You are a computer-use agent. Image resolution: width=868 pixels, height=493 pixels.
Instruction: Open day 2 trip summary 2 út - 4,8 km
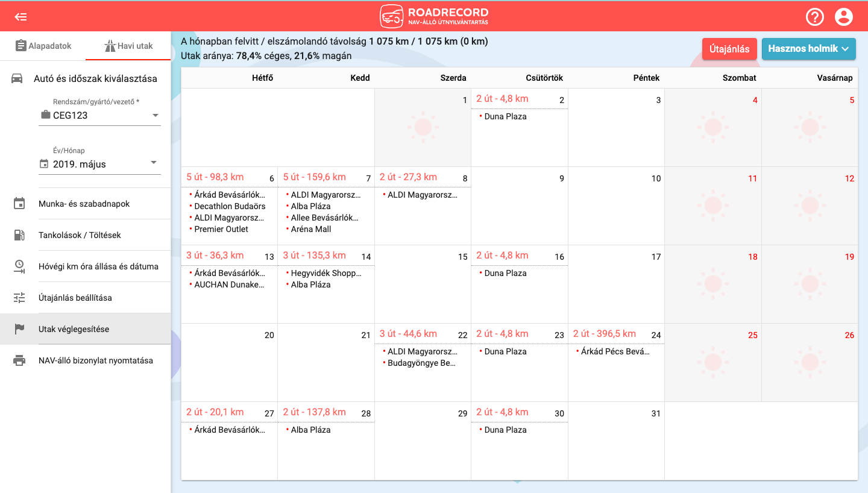pos(502,99)
